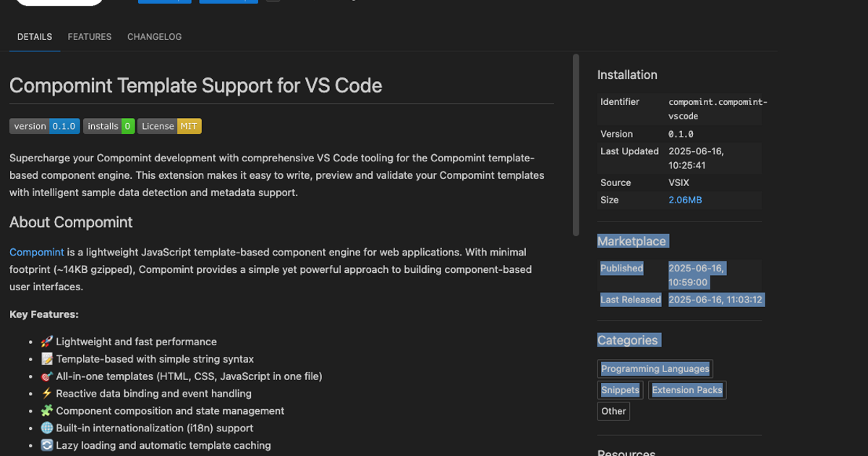This screenshot has height=456, width=868.
Task: Switch to the FEATURES tab
Action: 90,37
